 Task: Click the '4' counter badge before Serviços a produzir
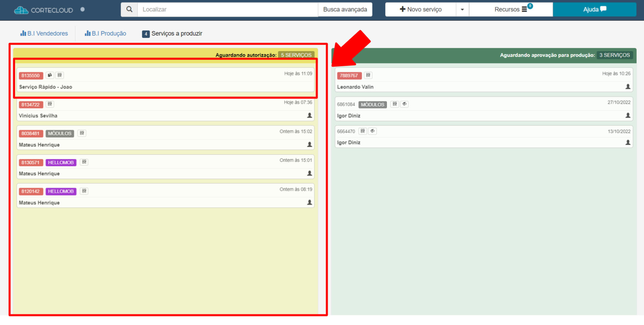pyautogui.click(x=146, y=34)
